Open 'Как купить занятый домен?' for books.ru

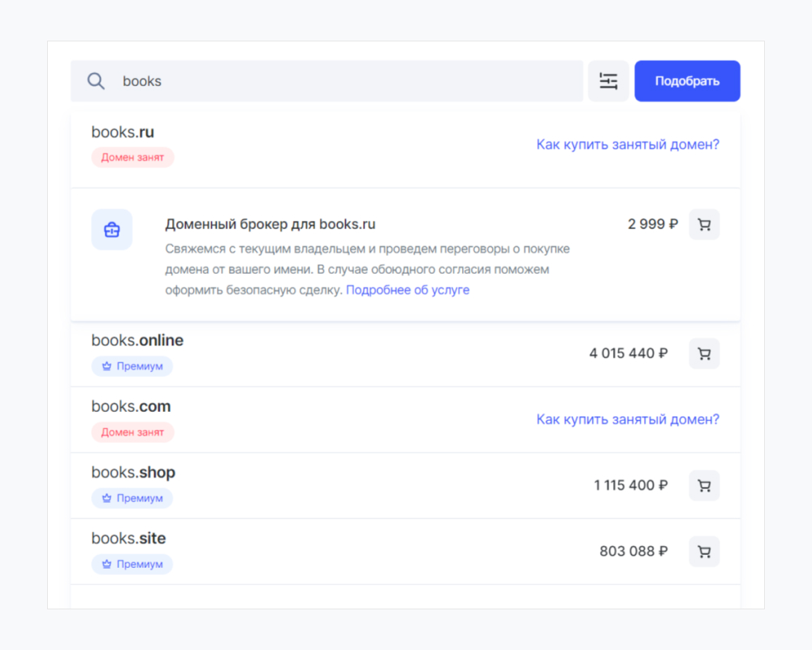tap(628, 145)
